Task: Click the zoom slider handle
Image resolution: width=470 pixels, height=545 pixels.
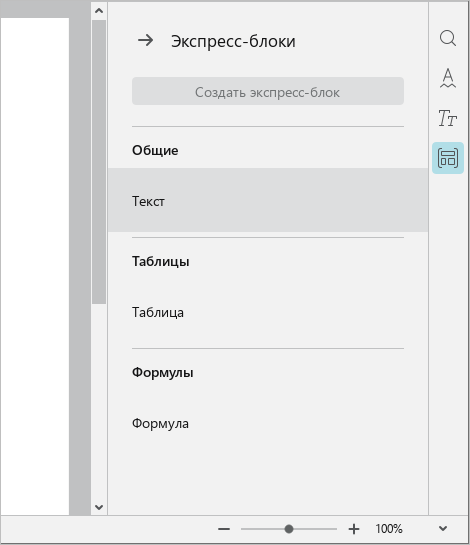Action: click(289, 529)
